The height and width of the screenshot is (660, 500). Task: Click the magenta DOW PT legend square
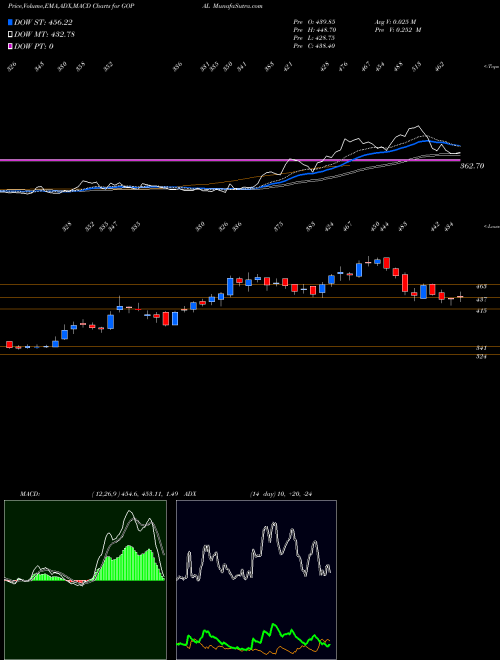coord(11,46)
